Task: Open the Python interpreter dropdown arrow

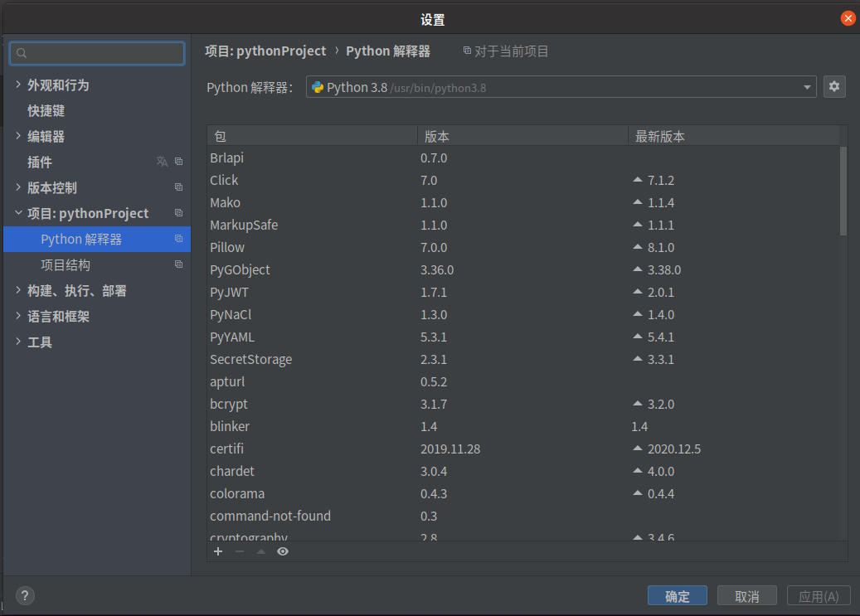Action: click(807, 87)
